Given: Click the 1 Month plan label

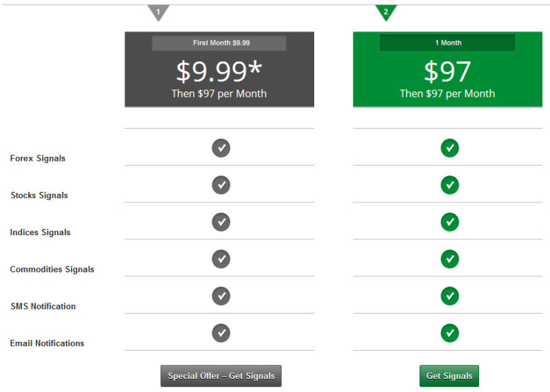Looking at the screenshot, I should point(448,43).
